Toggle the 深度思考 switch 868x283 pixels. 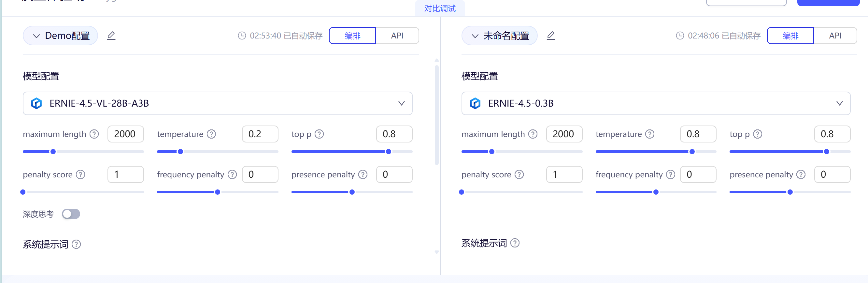71,214
